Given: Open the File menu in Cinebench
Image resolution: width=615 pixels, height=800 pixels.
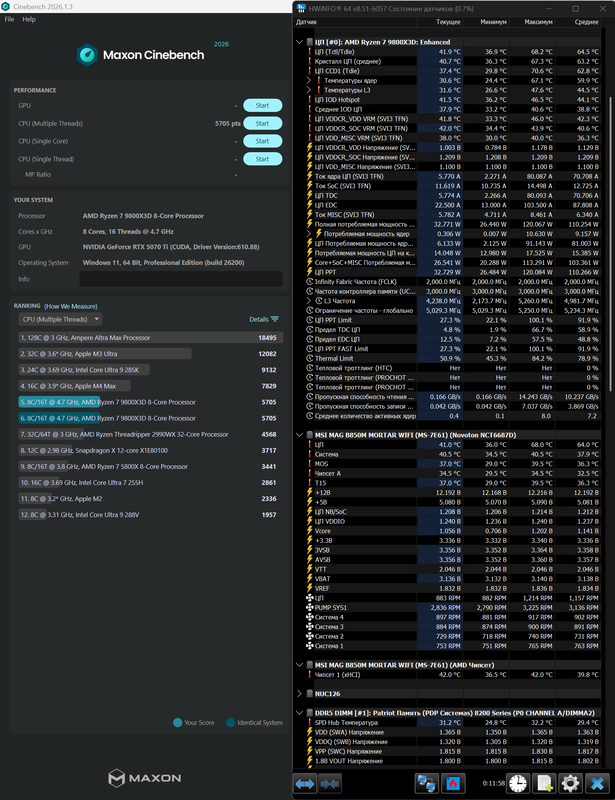Looking at the screenshot, I should point(9,19).
